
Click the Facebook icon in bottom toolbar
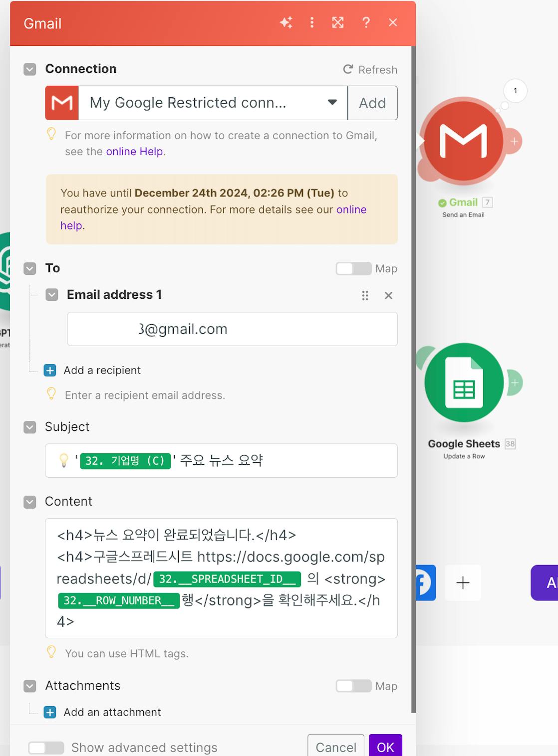[x=426, y=582]
